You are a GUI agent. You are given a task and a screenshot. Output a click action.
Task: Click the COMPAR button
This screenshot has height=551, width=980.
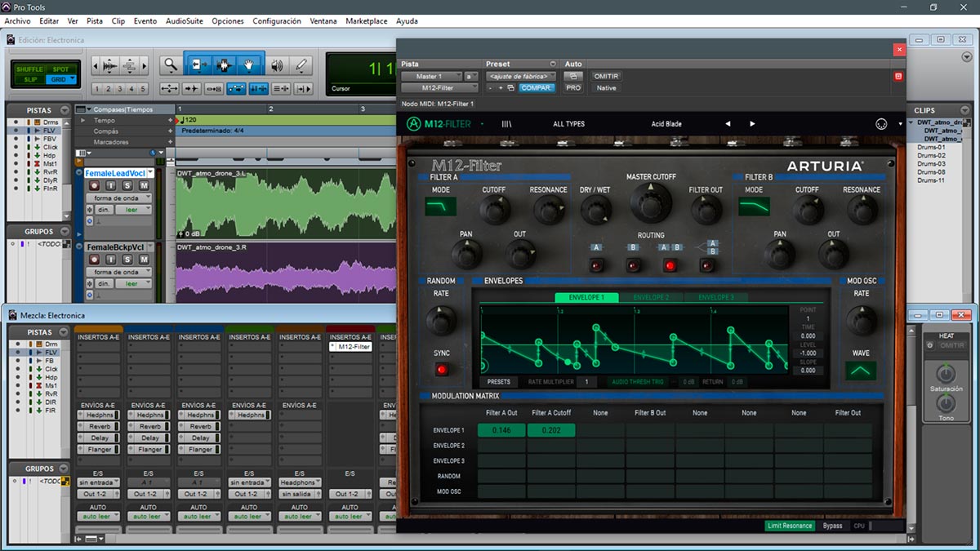point(537,88)
